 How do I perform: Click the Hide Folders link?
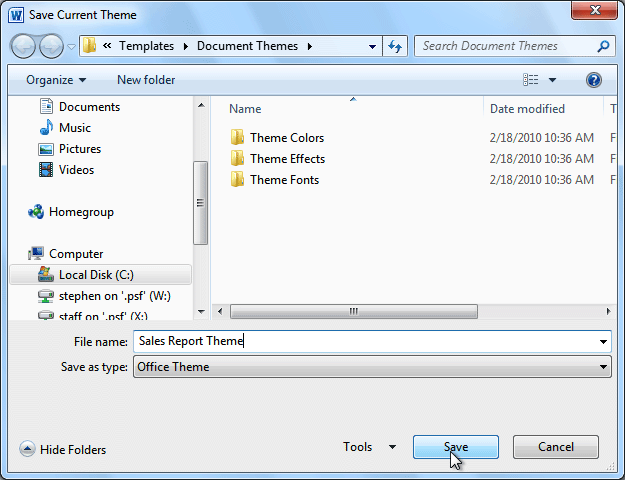click(x=73, y=450)
